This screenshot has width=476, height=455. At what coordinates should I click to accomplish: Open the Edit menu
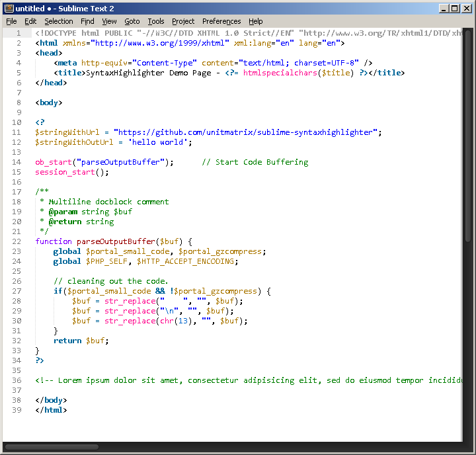pos(30,21)
